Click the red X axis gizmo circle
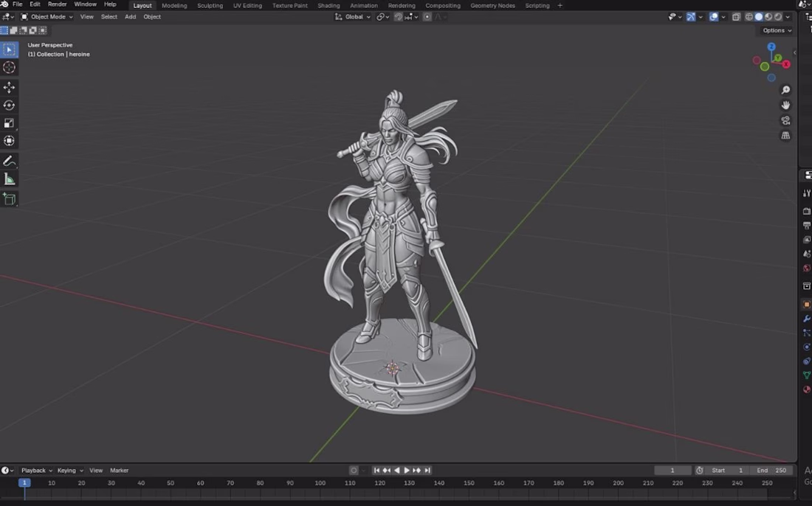Image resolution: width=812 pixels, height=506 pixels. (x=786, y=65)
